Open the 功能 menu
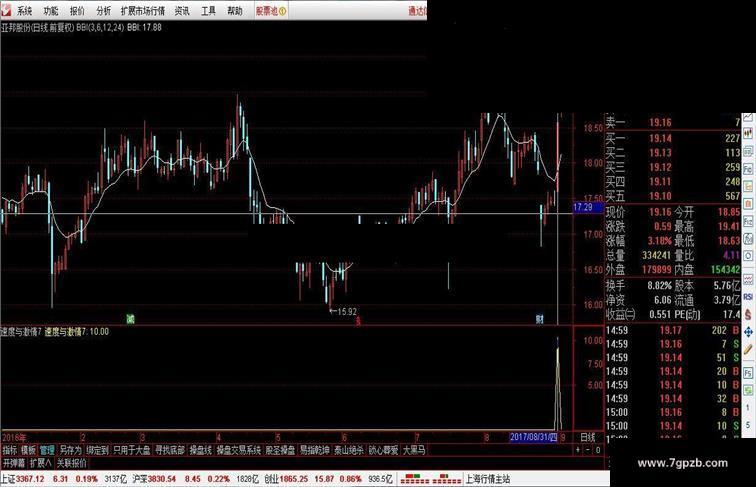The image size is (756, 487). pos(51,11)
